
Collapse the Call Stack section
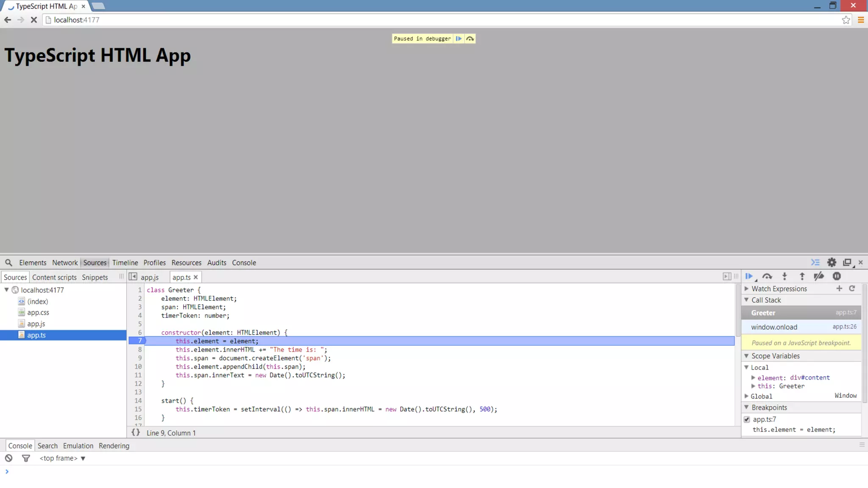[747, 300]
